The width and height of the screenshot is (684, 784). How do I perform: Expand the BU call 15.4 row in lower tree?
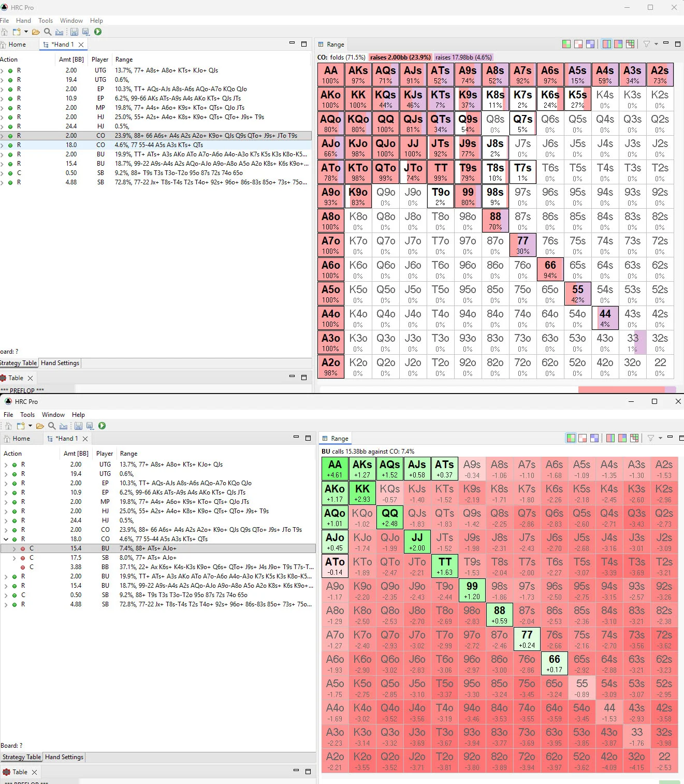point(14,548)
